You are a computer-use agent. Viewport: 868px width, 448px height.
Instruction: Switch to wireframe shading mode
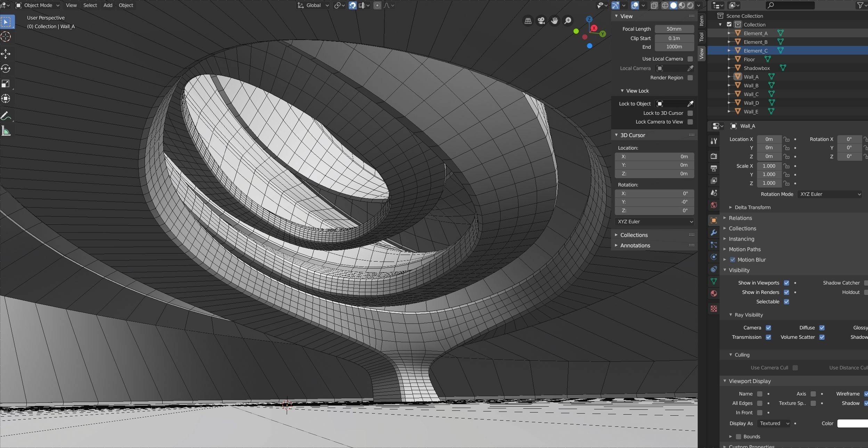point(665,5)
